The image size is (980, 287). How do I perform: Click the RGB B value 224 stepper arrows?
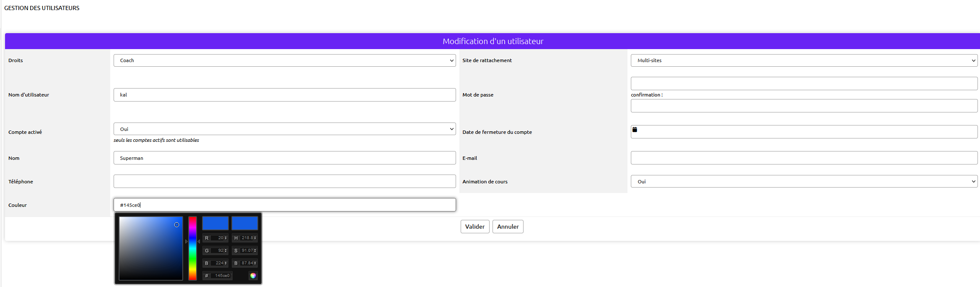226,263
